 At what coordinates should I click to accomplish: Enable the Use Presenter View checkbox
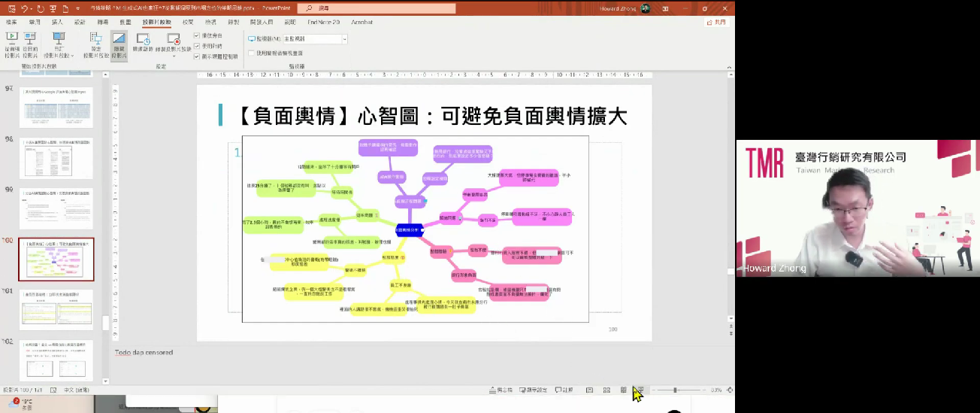pyautogui.click(x=252, y=53)
